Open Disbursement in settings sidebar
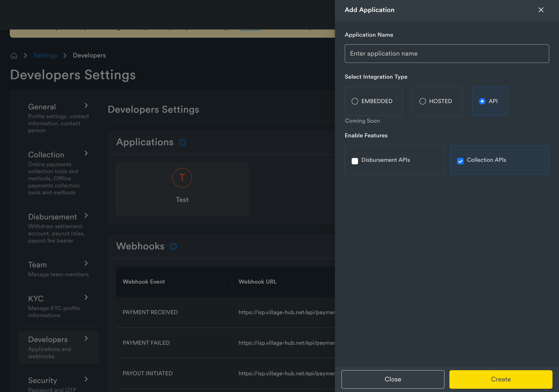Image resolution: width=559 pixels, height=392 pixels. 59,228
